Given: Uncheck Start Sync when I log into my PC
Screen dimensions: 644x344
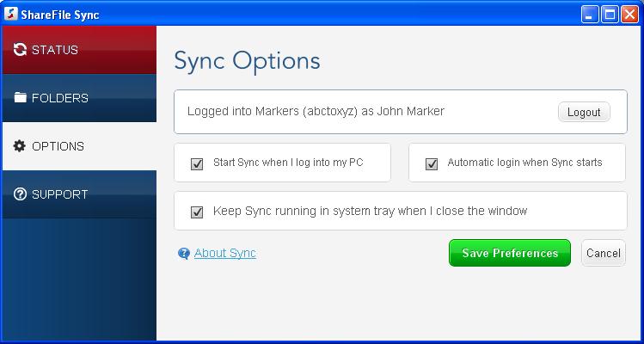Looking at the screenshot, I should (197, 164).
